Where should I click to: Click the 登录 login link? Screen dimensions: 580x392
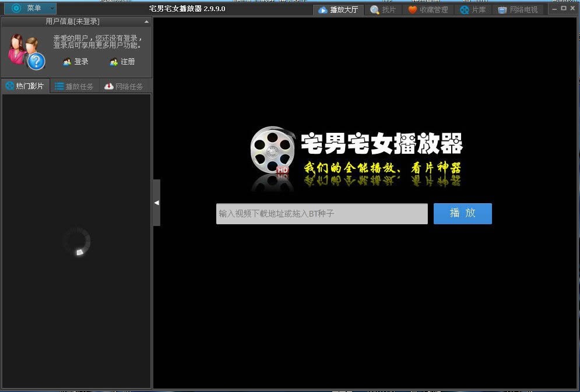pos(82,61)
